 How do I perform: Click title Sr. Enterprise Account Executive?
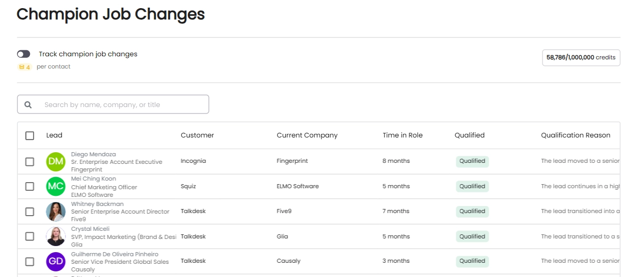[x=117, y=162]
